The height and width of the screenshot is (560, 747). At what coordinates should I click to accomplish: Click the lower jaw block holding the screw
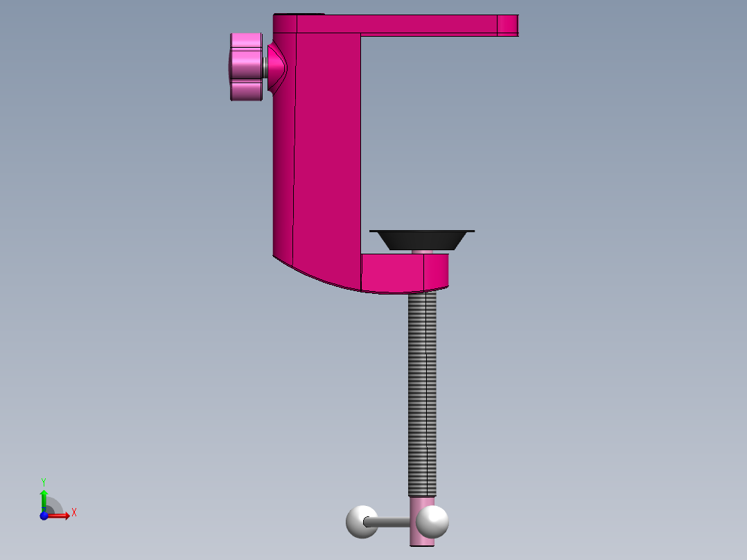(405, 273)
